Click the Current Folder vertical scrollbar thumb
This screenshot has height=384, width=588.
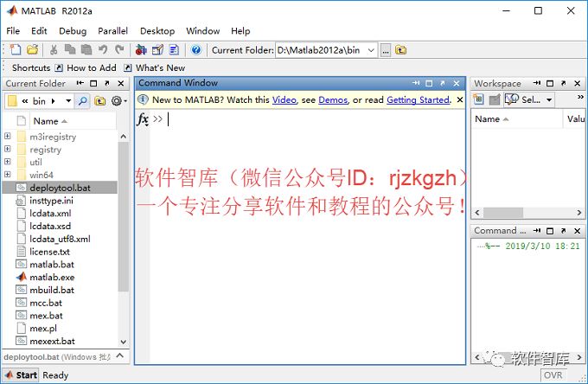[x=124, y=217]
